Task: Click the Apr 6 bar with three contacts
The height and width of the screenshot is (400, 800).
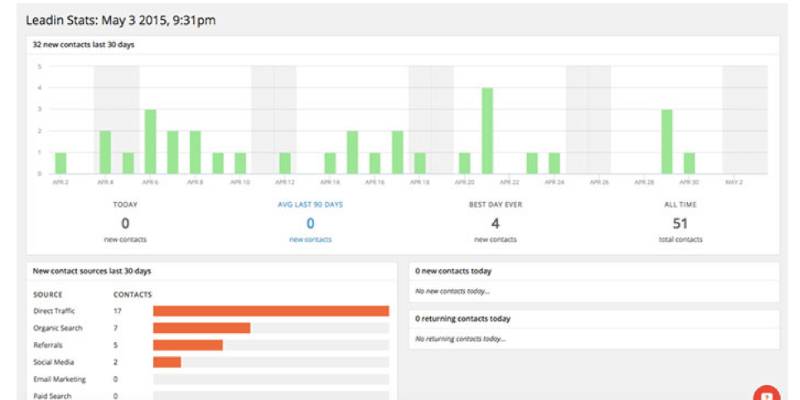Action: pos(151,142)
